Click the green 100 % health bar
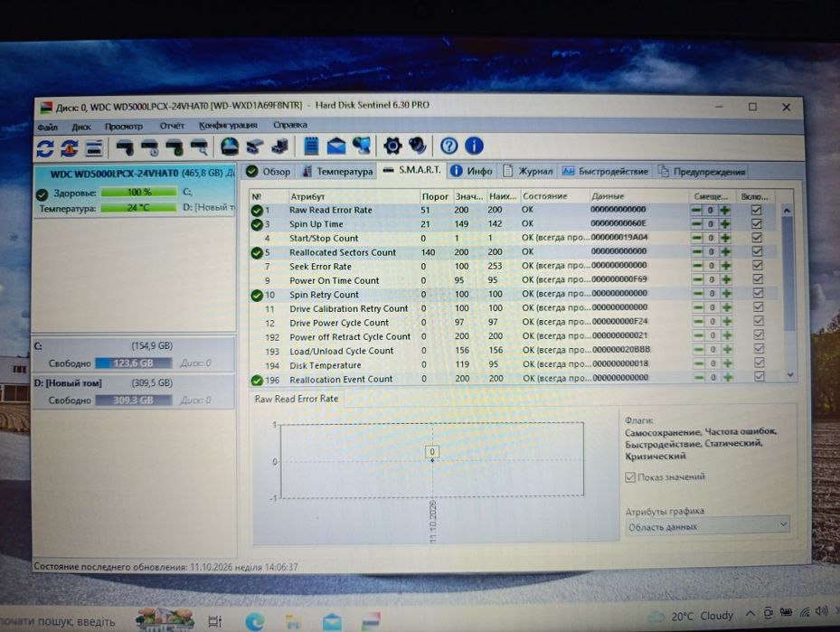Screen dimensions: 840x632 pos(138,192)
